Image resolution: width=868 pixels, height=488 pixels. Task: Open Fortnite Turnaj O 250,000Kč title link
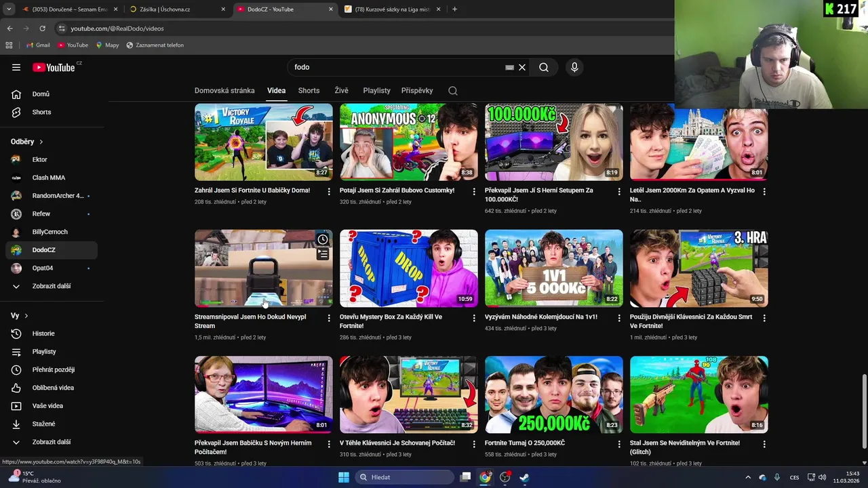tap(525, 443)
